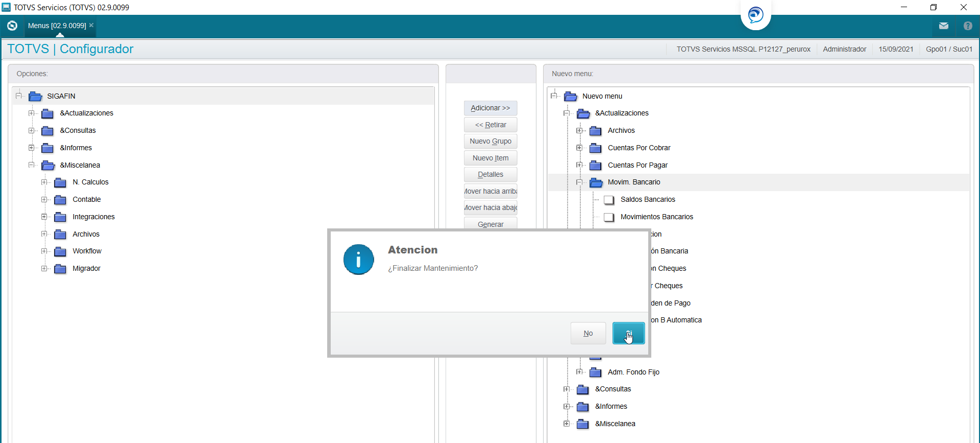Switch to the Menus [02.9.0099] tab
The width and height of the screenshot is (980, 443).
pos(57,26)
